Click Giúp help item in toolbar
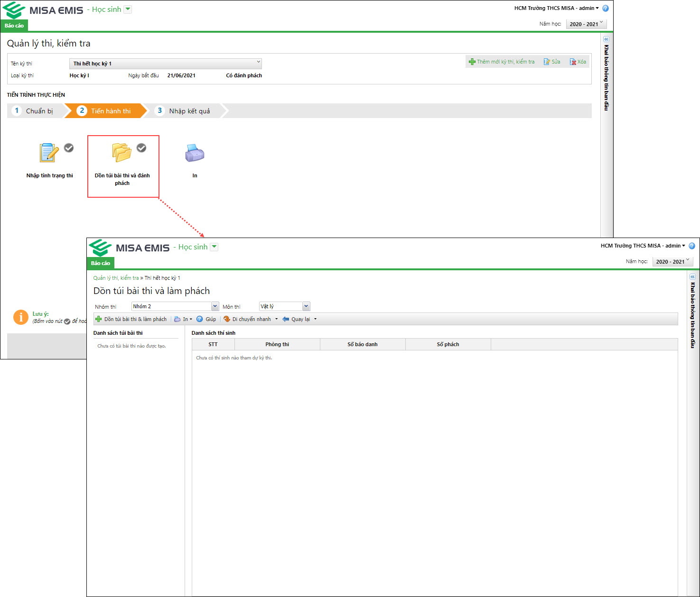 click(x=206, y=319)
